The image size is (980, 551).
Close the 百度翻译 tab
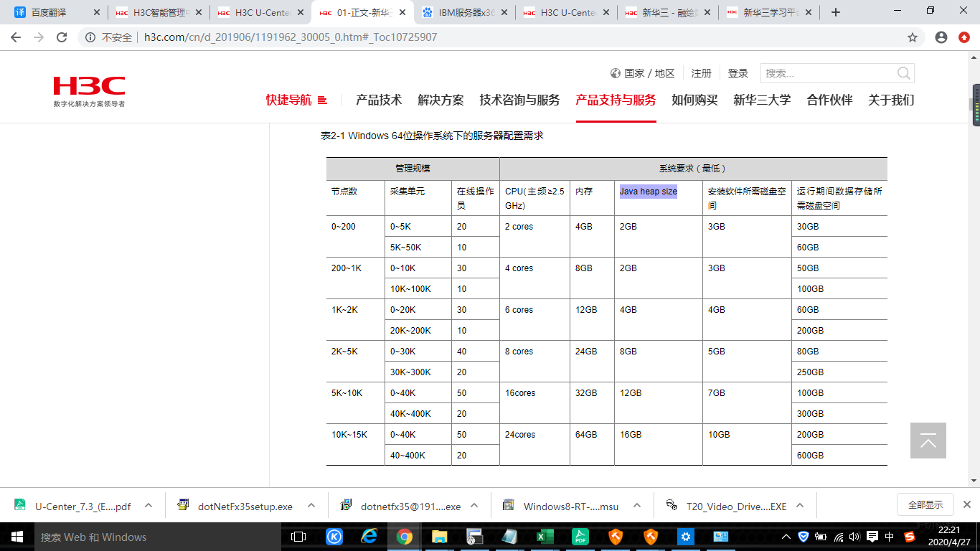pyautogui.click(x=97, y=12)
